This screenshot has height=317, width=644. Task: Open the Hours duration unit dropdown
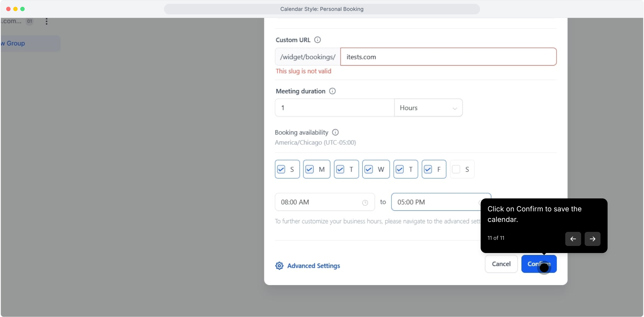(x=428, y=108)
